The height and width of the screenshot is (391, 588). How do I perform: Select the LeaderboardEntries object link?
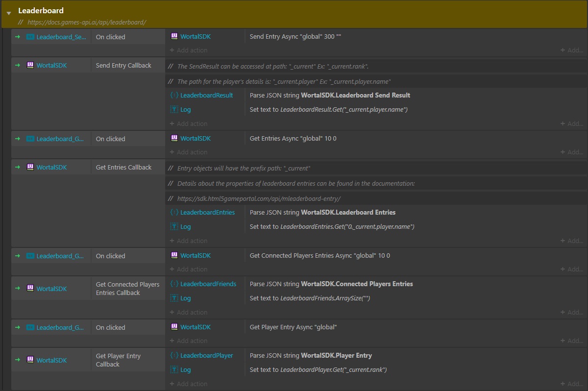tap(208, 212)
